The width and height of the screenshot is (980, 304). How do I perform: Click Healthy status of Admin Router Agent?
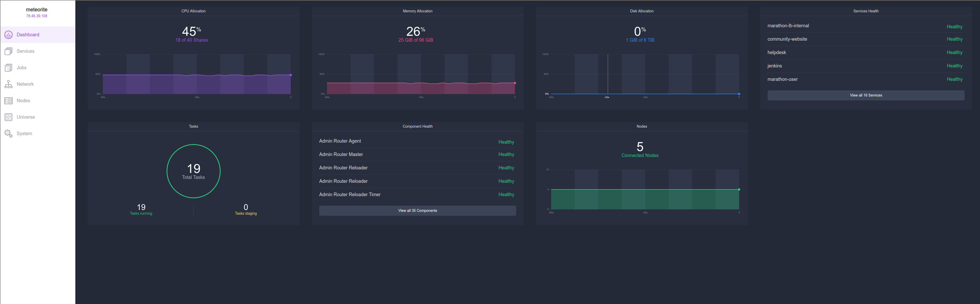pyautogui.click(x=506, y=142)
